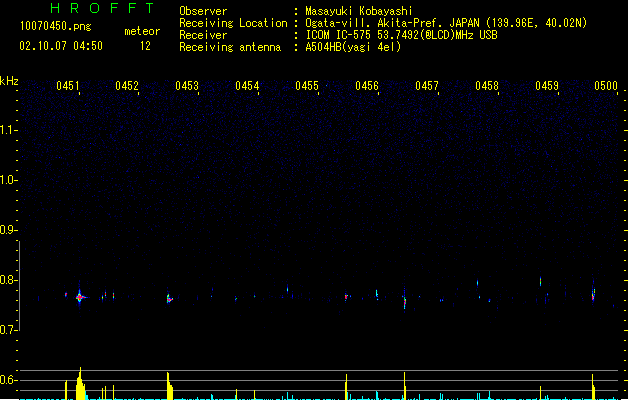Click the 0451 time marker

pos(68,86)
